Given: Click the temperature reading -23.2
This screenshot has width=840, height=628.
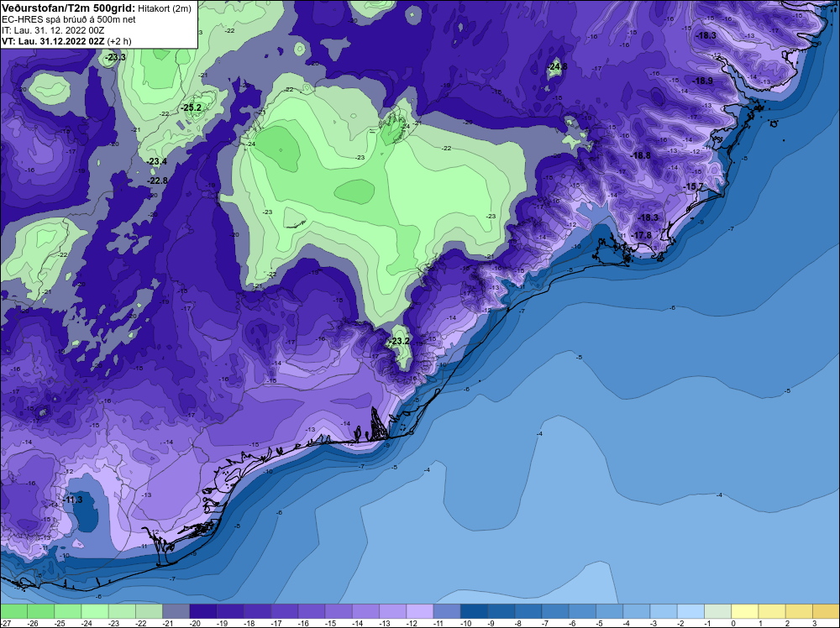Looking at the screenshot, I should point(398,341).
